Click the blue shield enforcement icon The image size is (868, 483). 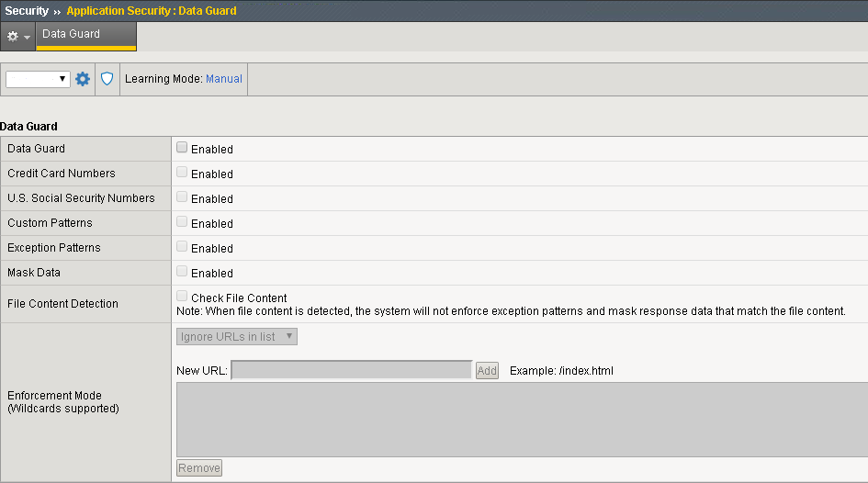pyautogui.click(x=107, y=79)
